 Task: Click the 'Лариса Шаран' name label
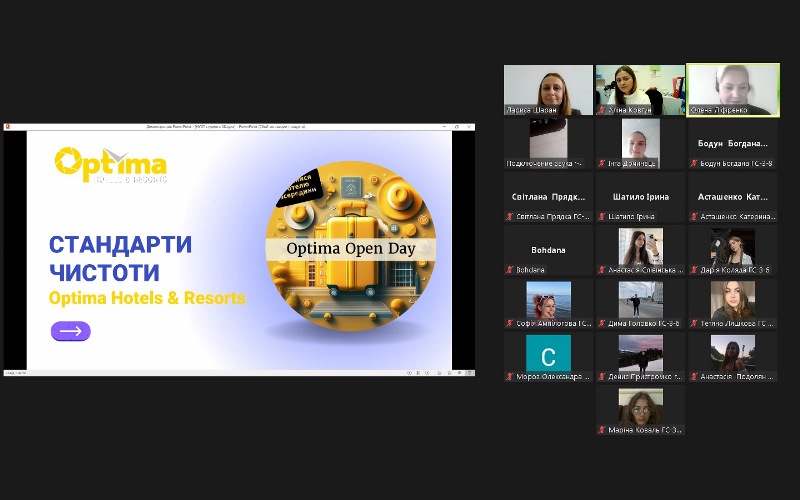pyautogui.click(x=531, y=110)
